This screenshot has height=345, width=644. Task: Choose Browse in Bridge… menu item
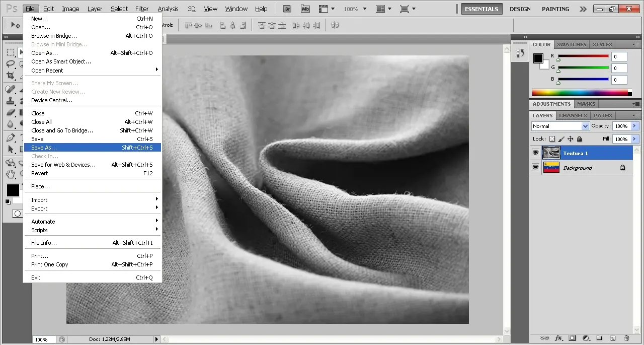[93, 36]
